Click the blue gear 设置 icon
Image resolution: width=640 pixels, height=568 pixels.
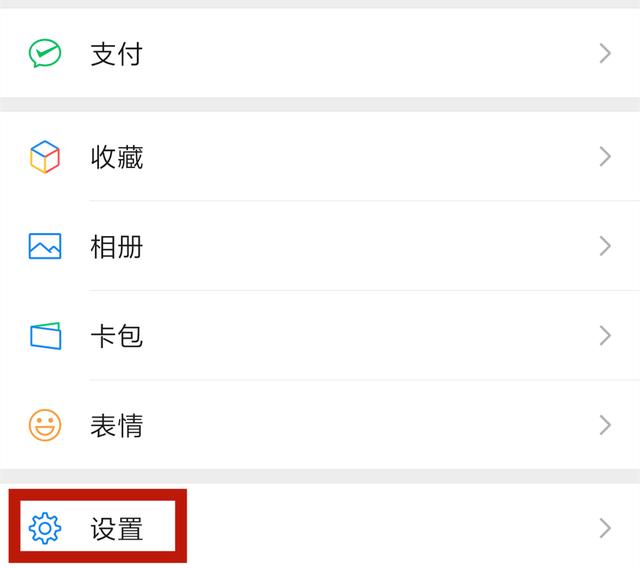pyautogui.click(x=45, y=528)
